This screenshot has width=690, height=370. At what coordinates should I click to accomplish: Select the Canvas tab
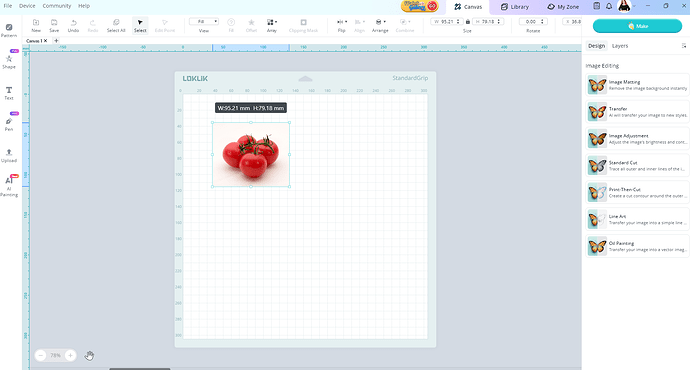tap(468, 7)
